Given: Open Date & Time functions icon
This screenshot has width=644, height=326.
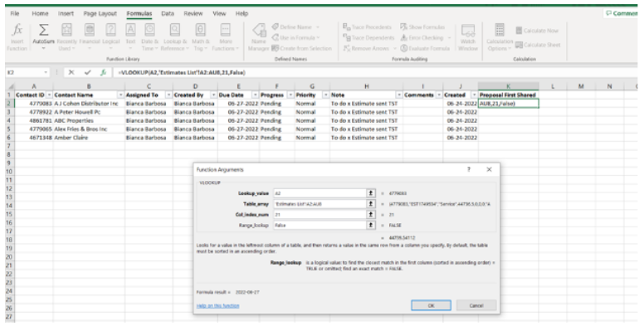Looking at the screenshot, I should (x=149, y=31).
